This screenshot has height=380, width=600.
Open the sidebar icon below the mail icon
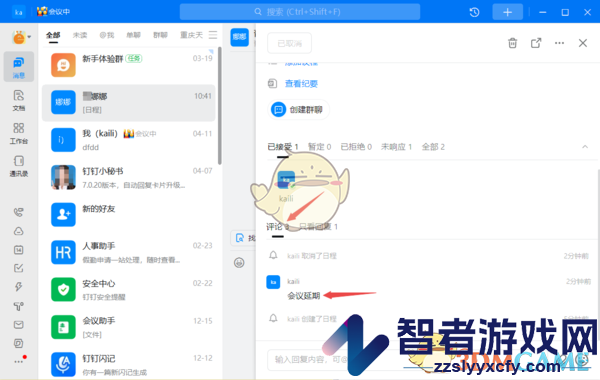(18, 343)
